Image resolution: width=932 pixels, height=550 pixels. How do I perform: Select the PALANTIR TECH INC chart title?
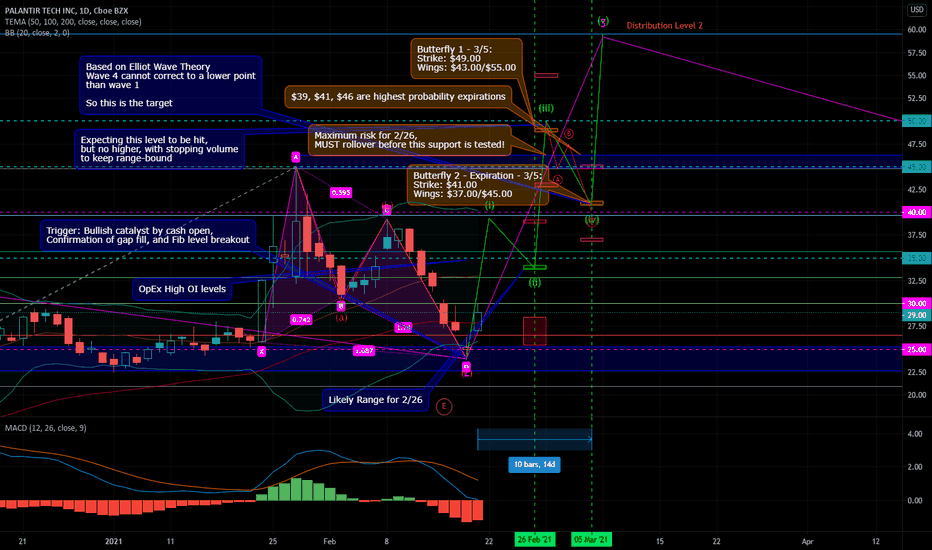(67, 11)
